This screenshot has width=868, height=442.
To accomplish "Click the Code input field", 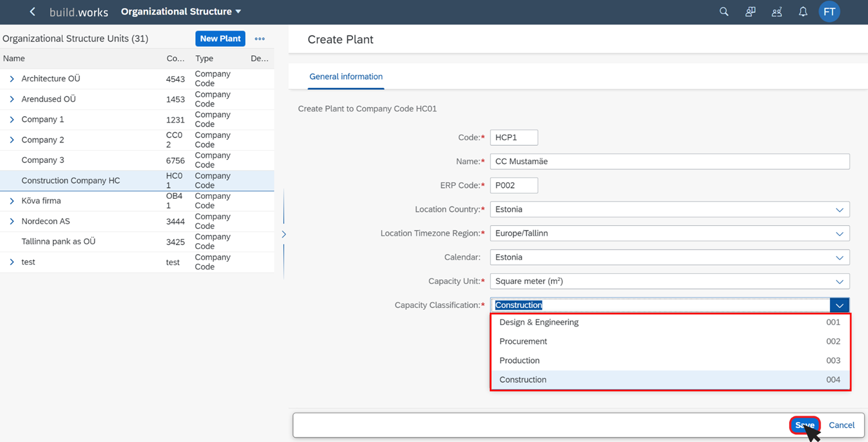I will [x=514, y=137].
